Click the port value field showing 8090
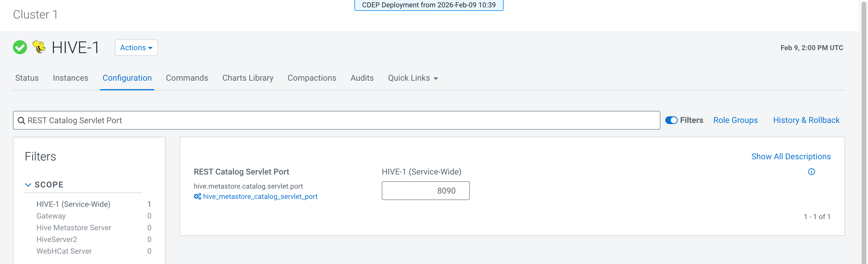Screen dimensions: 868x264 425,191
